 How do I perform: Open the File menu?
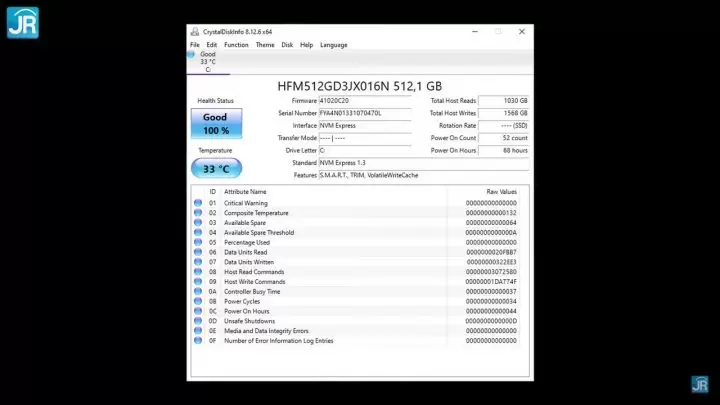tap(195, 45)
